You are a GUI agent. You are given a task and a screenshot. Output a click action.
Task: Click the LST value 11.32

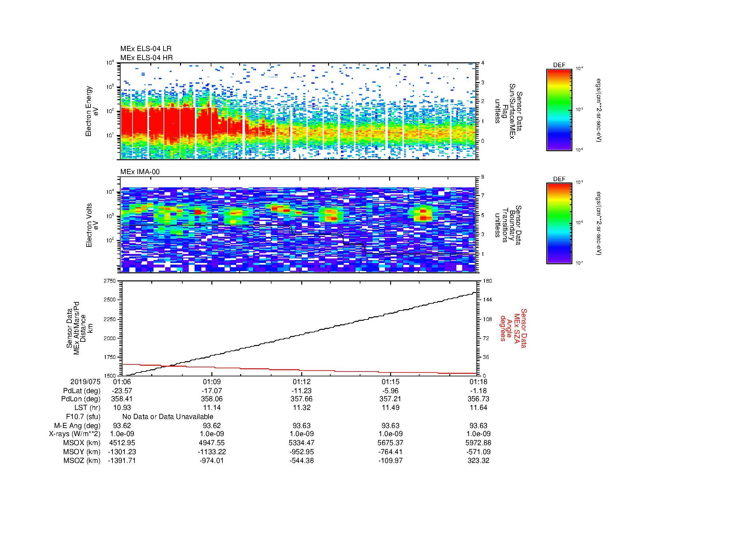(x=301, y=408)
